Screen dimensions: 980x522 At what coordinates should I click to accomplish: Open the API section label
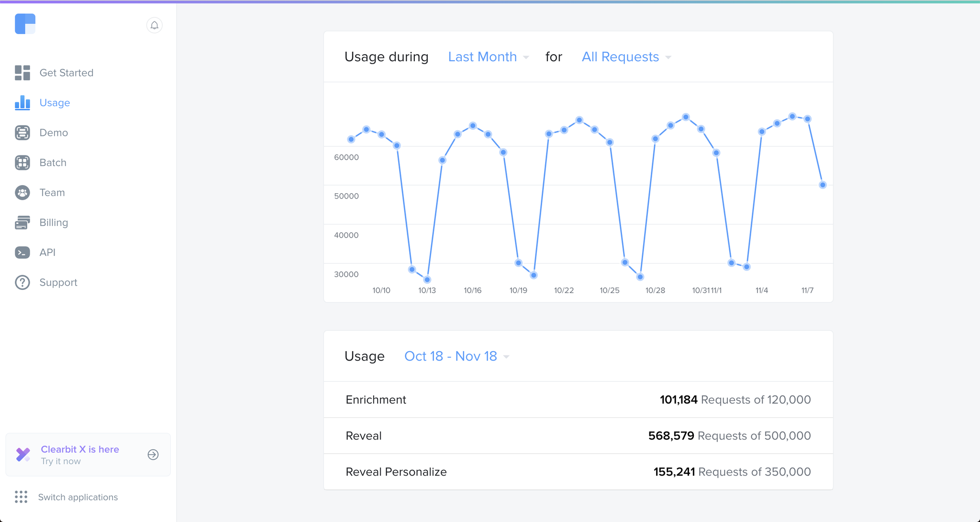pyautogui.click(x=47, y=252)
